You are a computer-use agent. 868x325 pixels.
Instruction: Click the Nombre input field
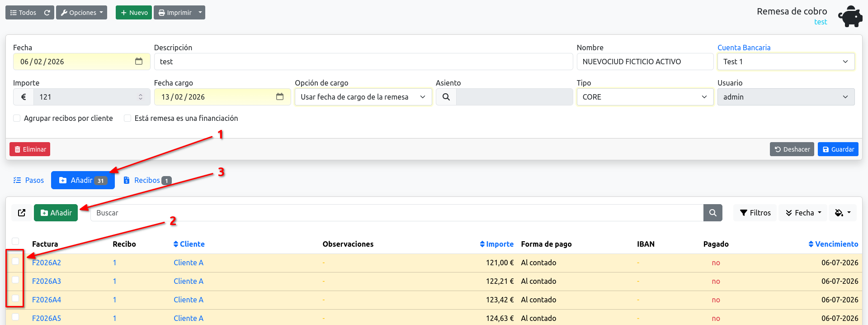click(645, 62)
